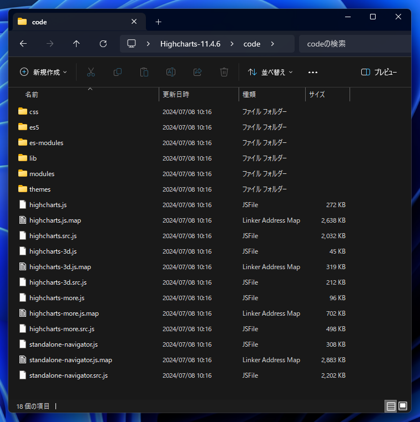Select file standalone-navigator.src.js
The height and width of the screenshot is (422, 420).
click(x=68, y=375)
